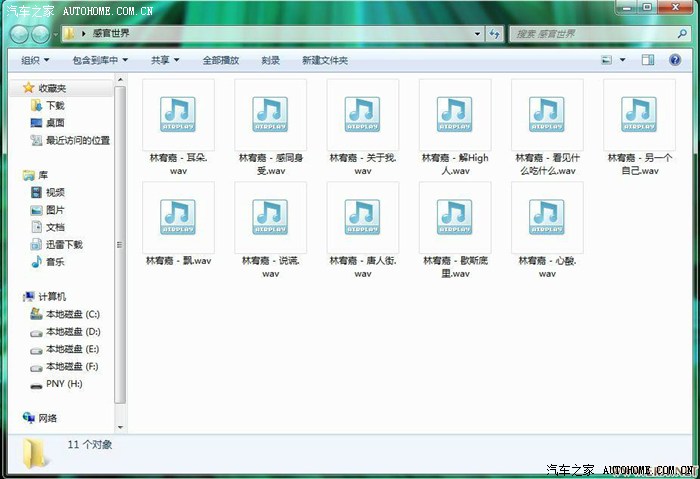Click the 刻录 burn toolbar item
Image resolution: width=700 pixels, height=479 pixels.
pyautogui.click(x=270, y=60)
